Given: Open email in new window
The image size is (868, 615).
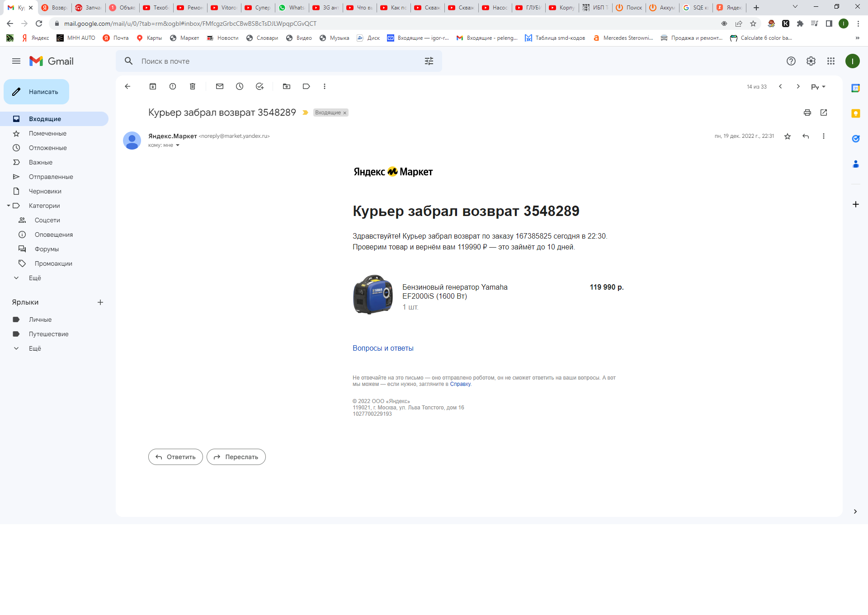Looking at the screenshot, I should click(824, 113).
